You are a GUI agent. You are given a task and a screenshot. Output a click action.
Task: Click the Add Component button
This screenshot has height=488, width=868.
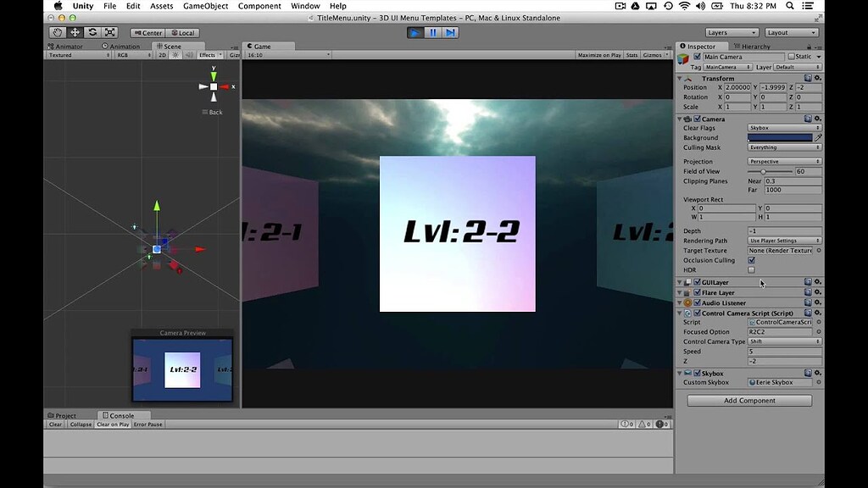748,400
